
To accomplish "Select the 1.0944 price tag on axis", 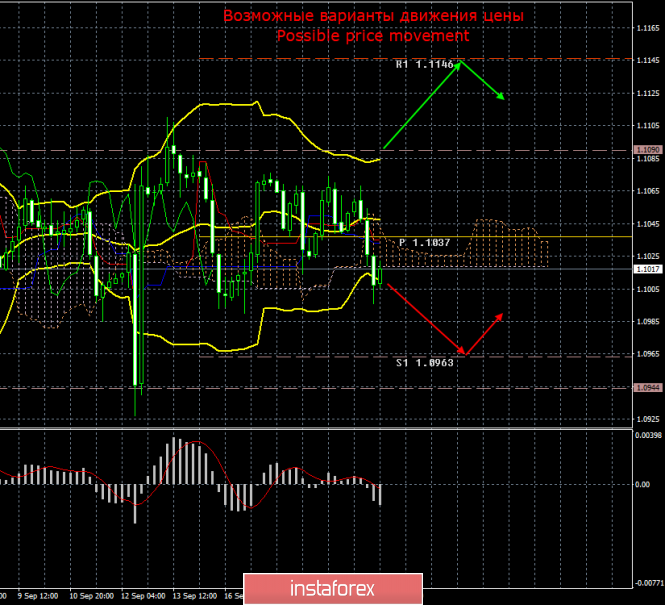I will 646,387.
